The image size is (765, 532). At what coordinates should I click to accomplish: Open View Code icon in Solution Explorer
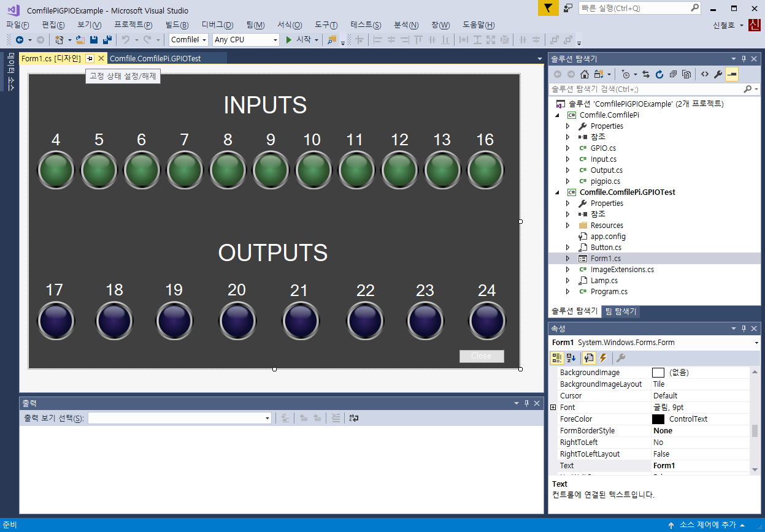click(704, 74)
